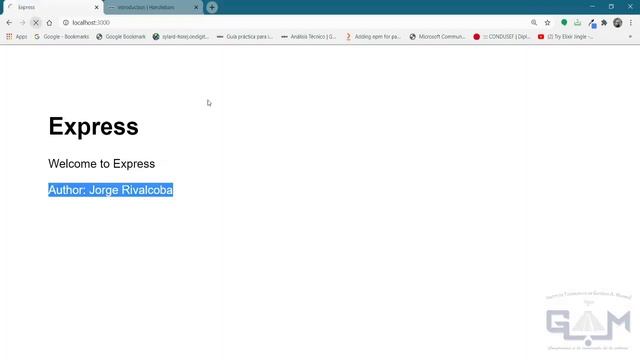Minimize the browser window
Viewport: 640px width, 360px height.
(x=592, y=7)
